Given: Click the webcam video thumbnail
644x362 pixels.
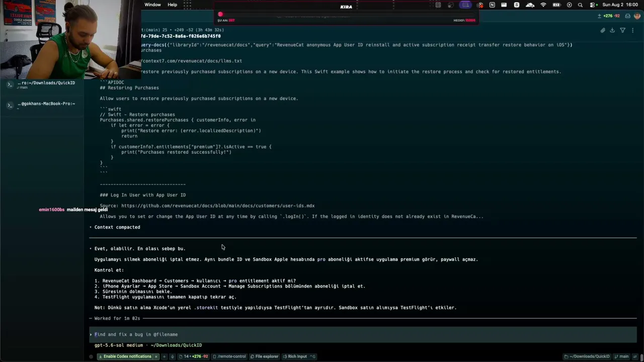Looking at the screenshot, I should 70,39.
